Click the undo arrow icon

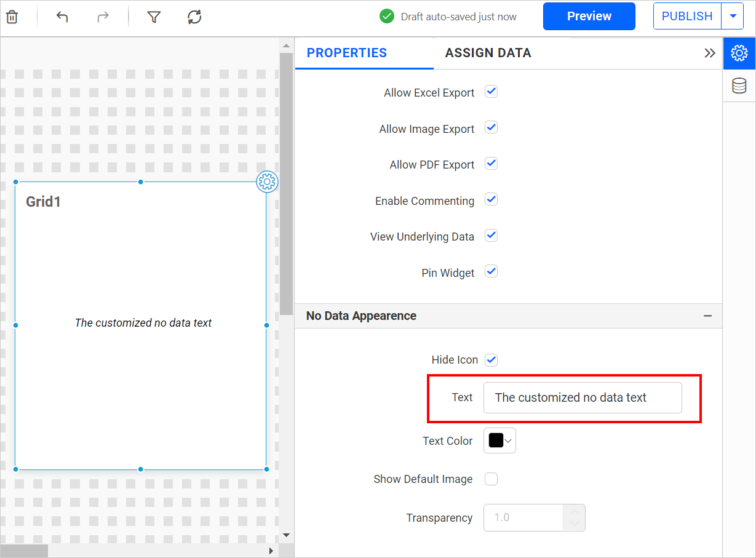point(62,17)
